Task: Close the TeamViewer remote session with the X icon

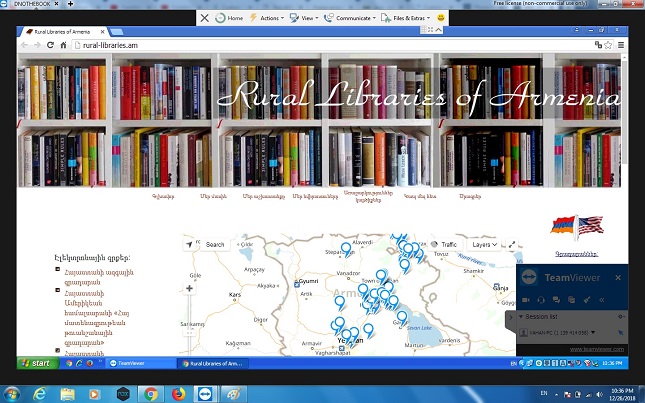Action: point(204,18)
